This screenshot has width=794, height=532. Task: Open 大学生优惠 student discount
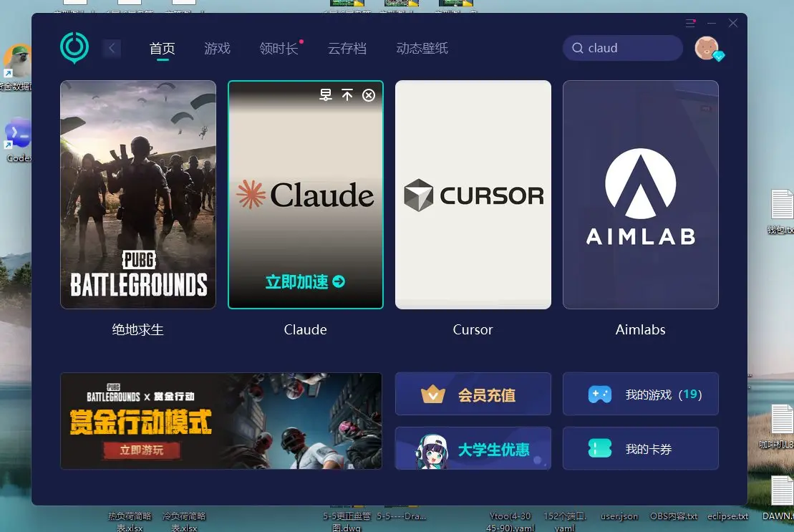[x=473, y=448]
